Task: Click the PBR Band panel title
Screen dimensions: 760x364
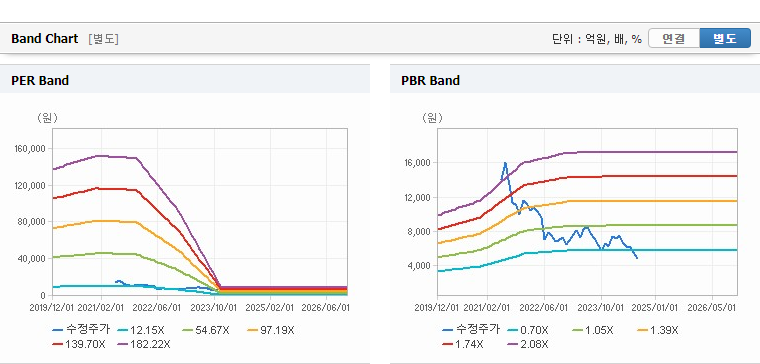Action: point(430,80)
